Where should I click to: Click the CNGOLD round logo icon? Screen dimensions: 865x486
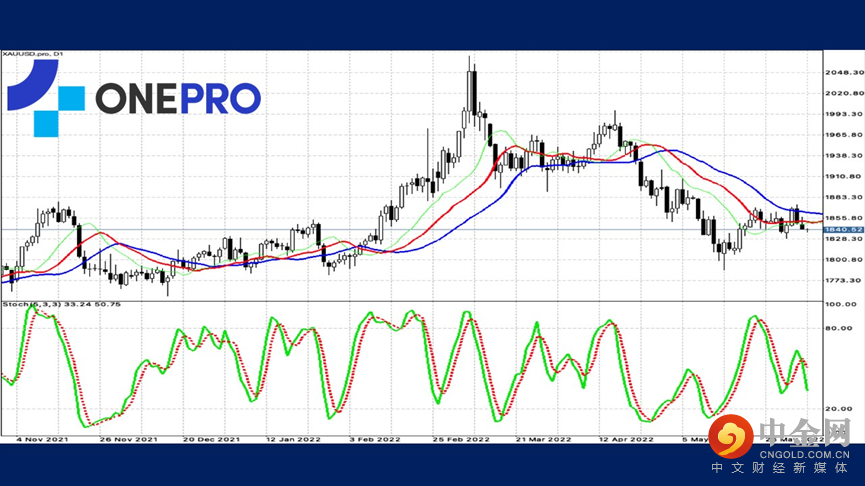(x=731, y=436)
